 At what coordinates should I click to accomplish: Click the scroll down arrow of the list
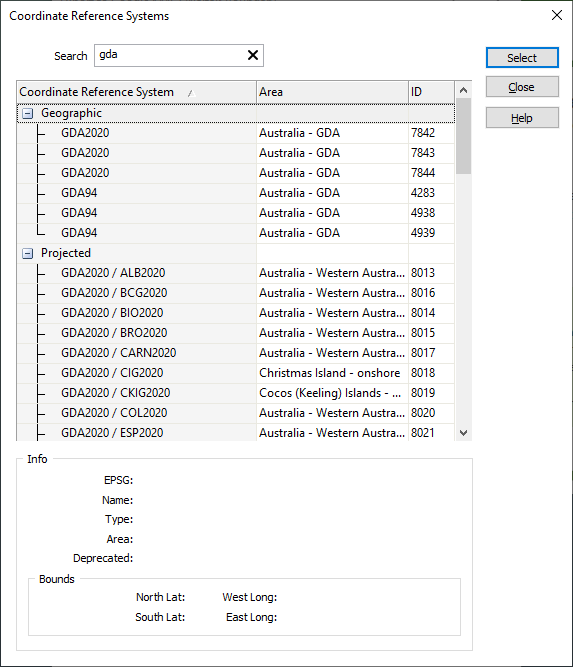[x=464, y=433]
